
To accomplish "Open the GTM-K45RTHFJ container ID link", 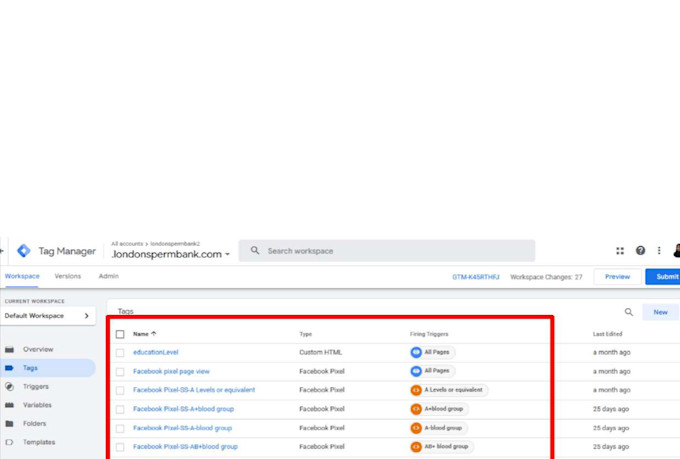I will point(476,277).
